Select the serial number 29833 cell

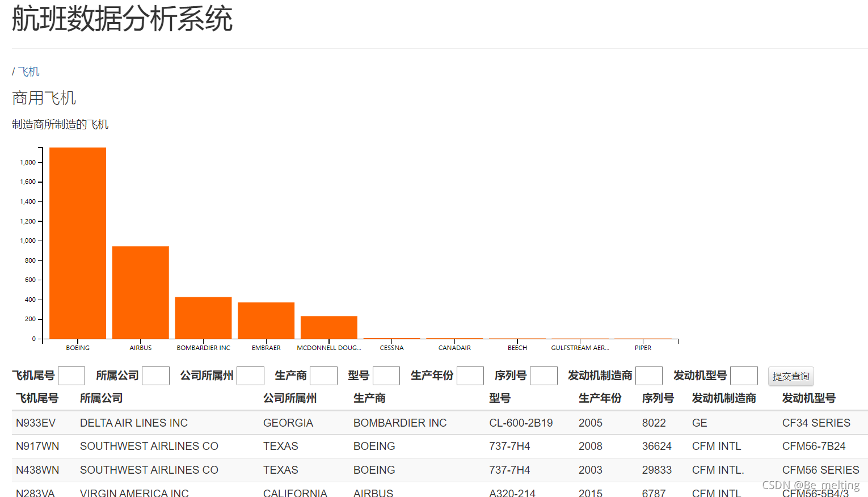point(657,470)
